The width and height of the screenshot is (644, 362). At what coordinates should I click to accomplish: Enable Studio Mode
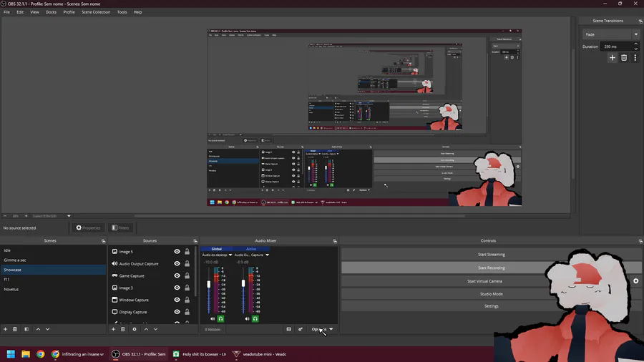[x=491, y=294]
